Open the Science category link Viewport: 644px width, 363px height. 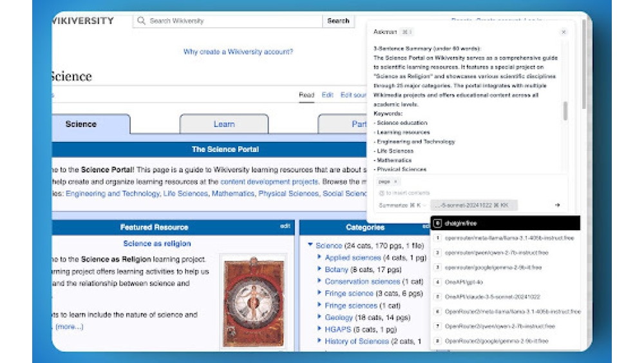coord(329,246)
